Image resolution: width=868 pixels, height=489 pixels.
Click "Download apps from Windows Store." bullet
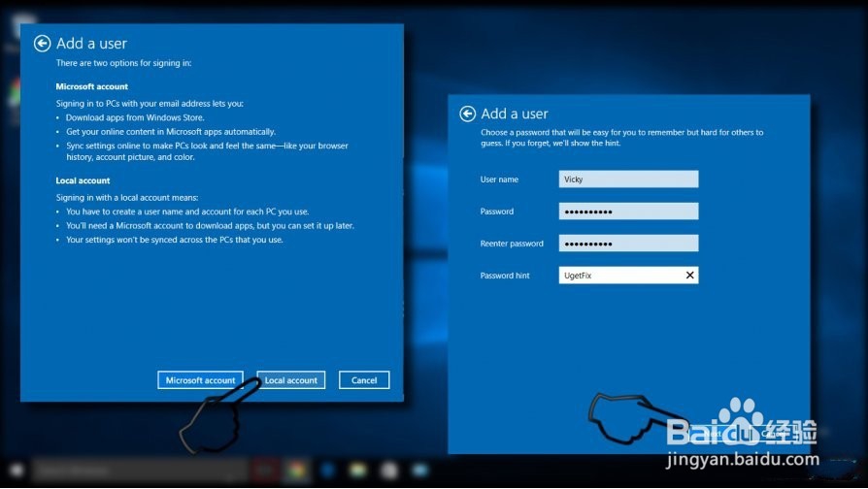pos(135,117)
